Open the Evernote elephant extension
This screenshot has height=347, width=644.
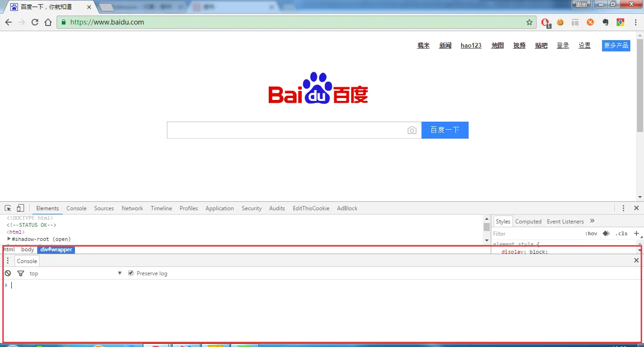[605, 22]
